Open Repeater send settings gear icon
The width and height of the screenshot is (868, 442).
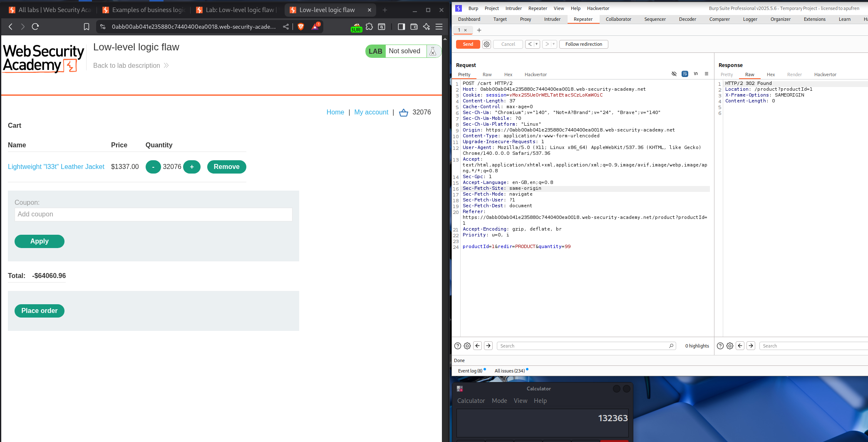[x=486, y=44]
